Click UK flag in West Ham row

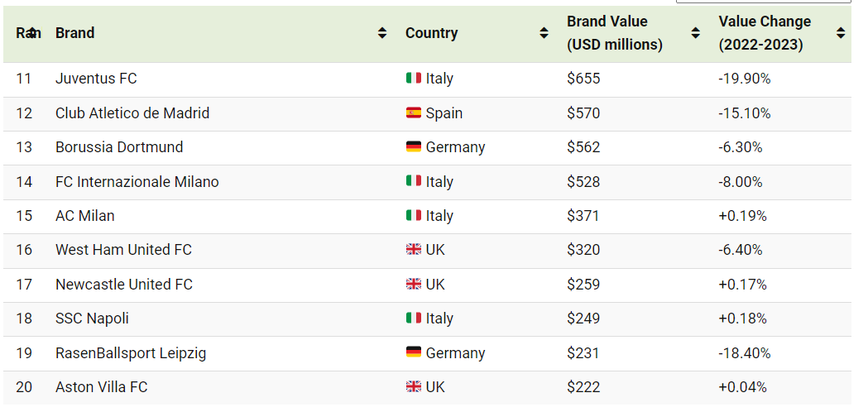pos(414,249)
